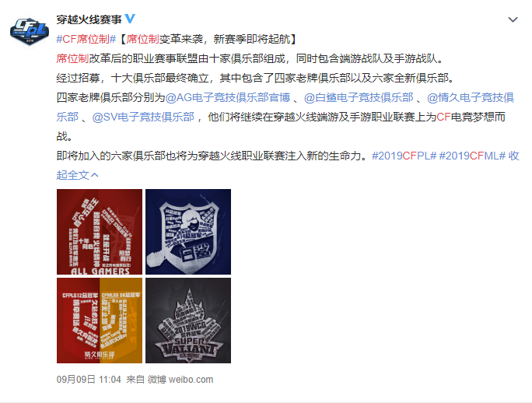View the blue 白鲨 shield image
Screen dimensions: 532x403
[x=188, y=232]
